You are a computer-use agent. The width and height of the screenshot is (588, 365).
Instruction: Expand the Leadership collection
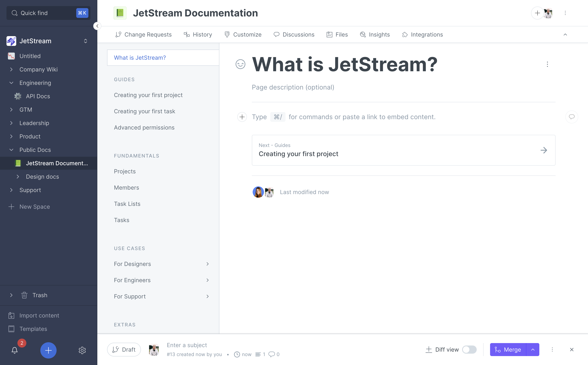pos(11,123)
